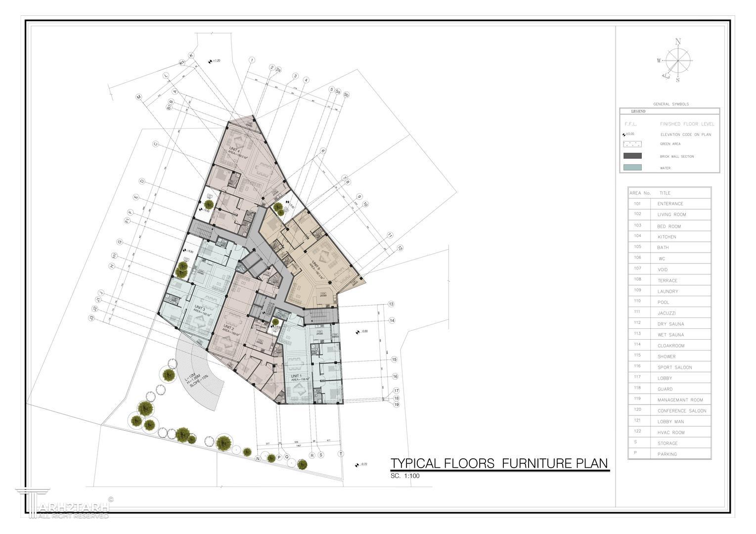Click the P PARKING row in table
The height and width of the screenshot is (534, 756).
[669, 454]
